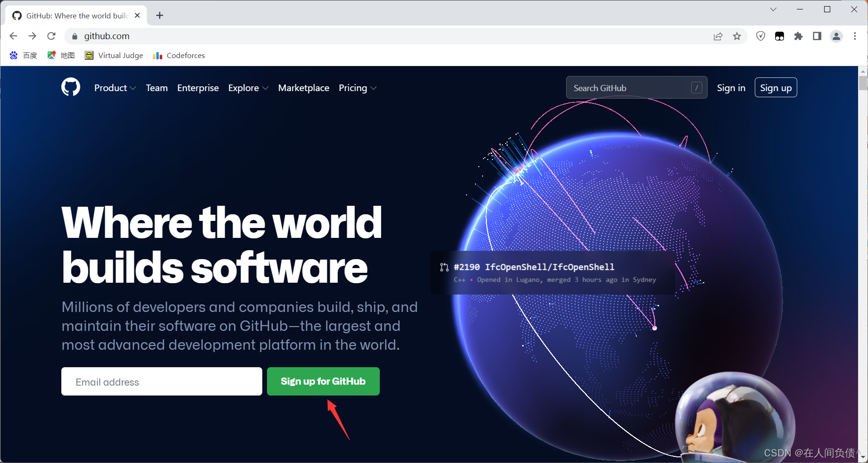Image resolution: width=868 pixels, height=463 pixels.
Task: Open the shield extension icon
Action: 760,36
